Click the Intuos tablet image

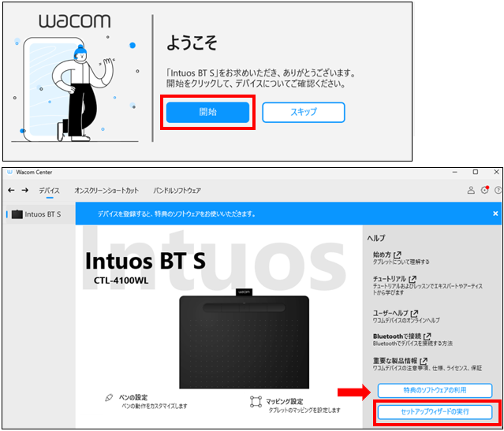[x=245, y=339]
